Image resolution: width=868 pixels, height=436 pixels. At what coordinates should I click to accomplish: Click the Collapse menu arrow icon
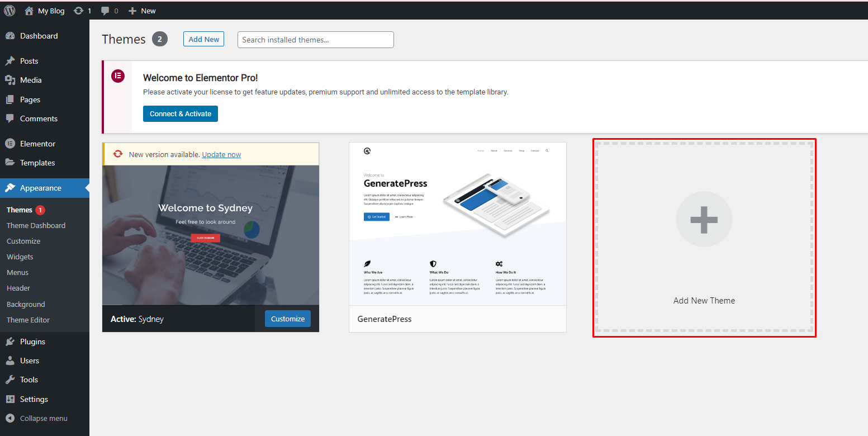pos(10,418)
